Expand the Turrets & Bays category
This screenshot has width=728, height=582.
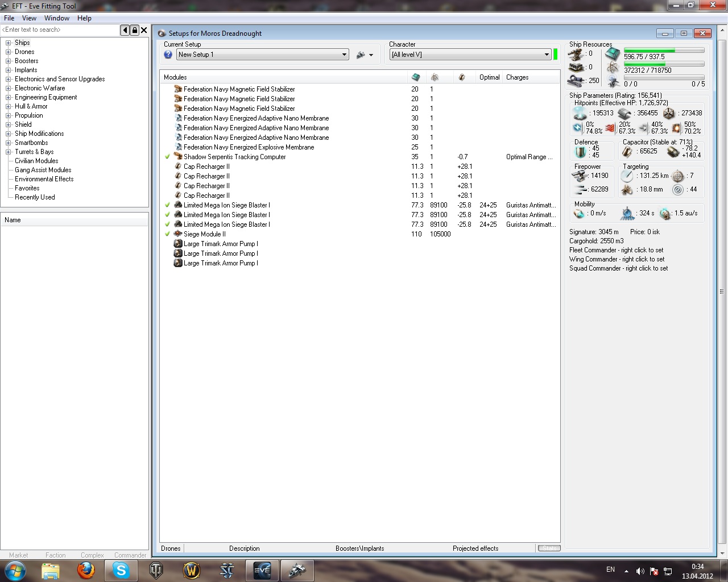click(x=9, y=152)
